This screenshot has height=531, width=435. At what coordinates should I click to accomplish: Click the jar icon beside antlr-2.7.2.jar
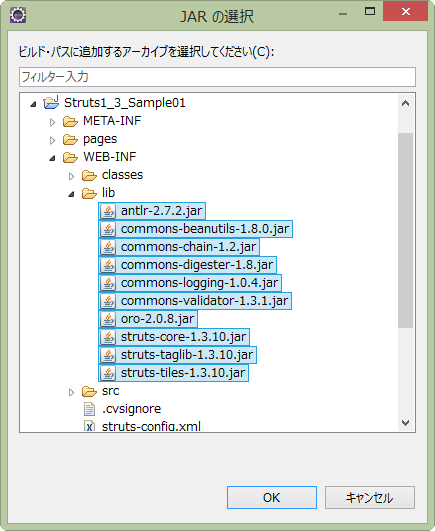[108, 211]
